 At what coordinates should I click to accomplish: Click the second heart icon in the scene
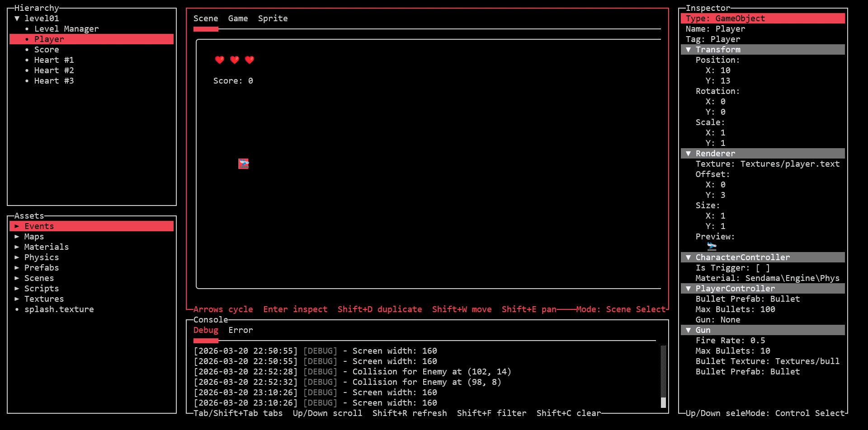click(235, 60)
